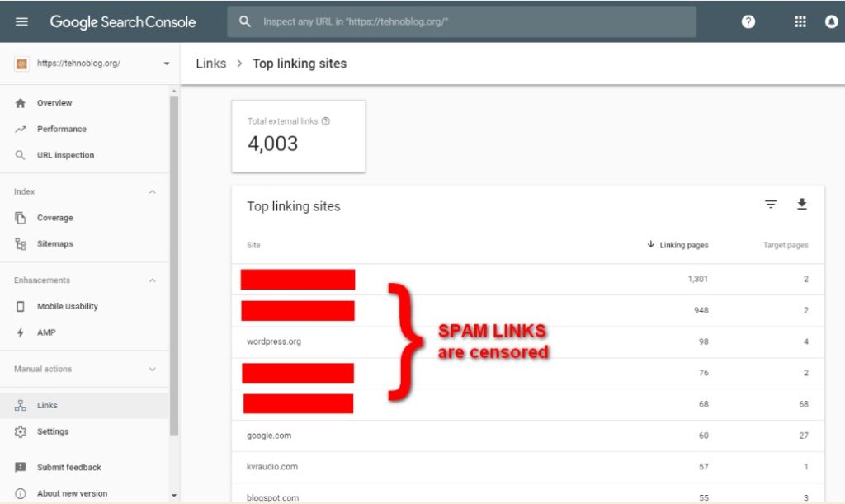Open the kvraudio.com row
This screenshot has width=845, height=504.
click(527, 467)
